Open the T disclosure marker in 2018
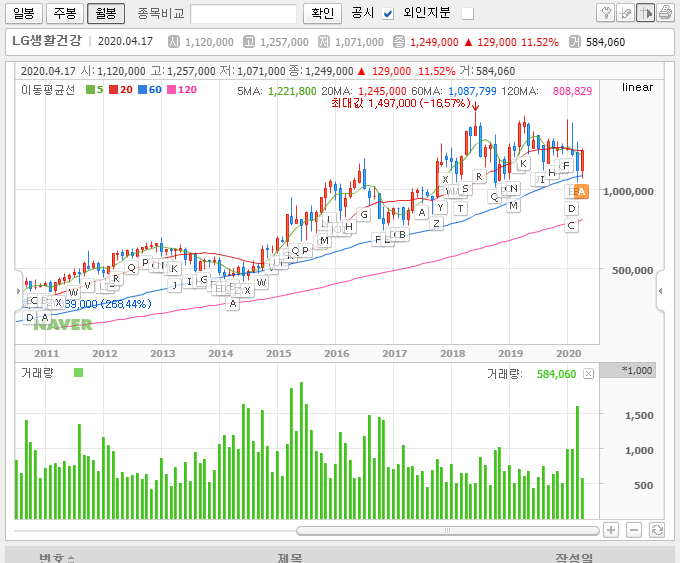The width and height of the screenshot is (692, 563). pos(460,209)
